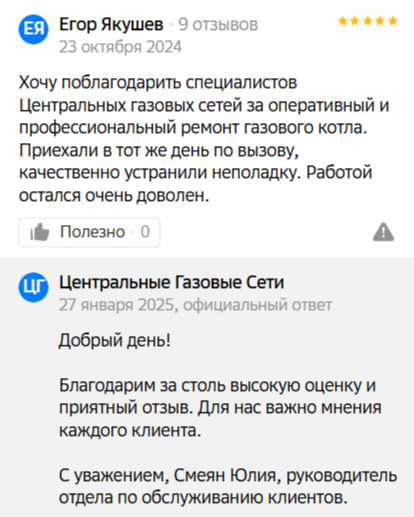View the reviewer's 9 отзывов
Image resolution: width=414 pixels, height=517 pixels.
click(218, 24)
